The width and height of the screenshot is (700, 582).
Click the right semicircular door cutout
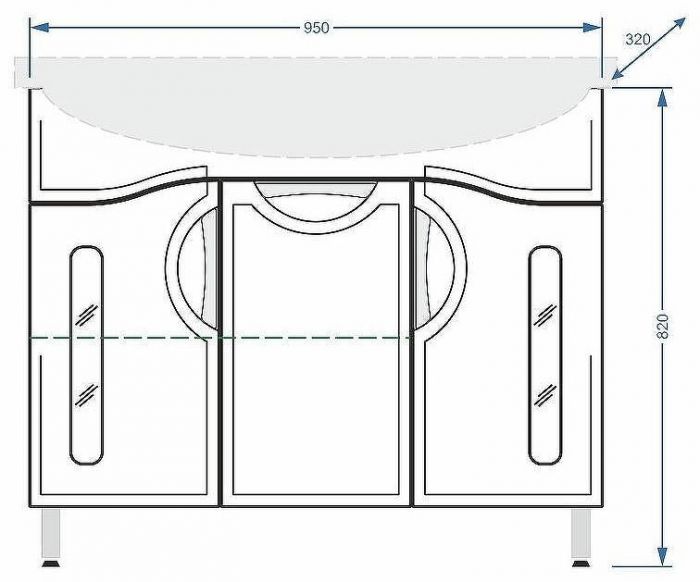[x=441, y=265]
